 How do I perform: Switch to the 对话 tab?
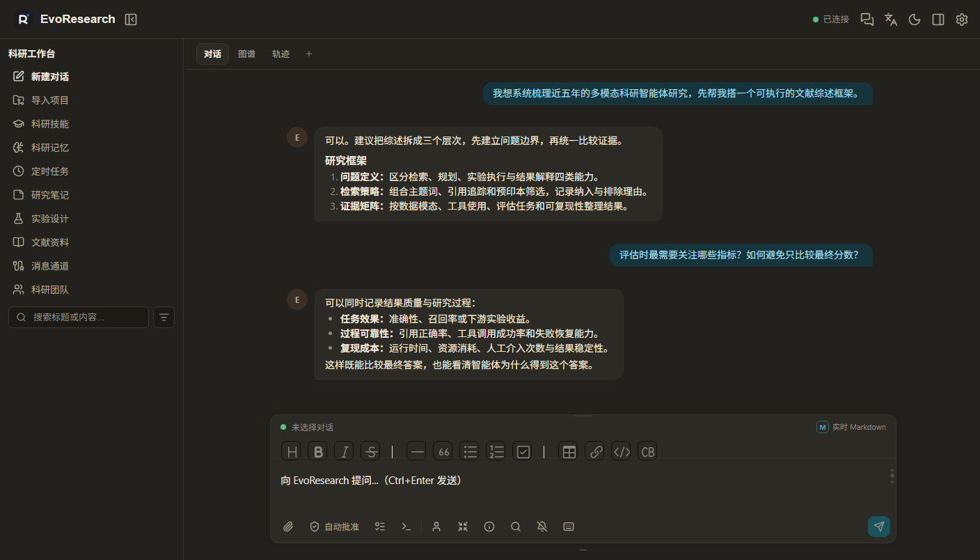click(x=212, y=54)
